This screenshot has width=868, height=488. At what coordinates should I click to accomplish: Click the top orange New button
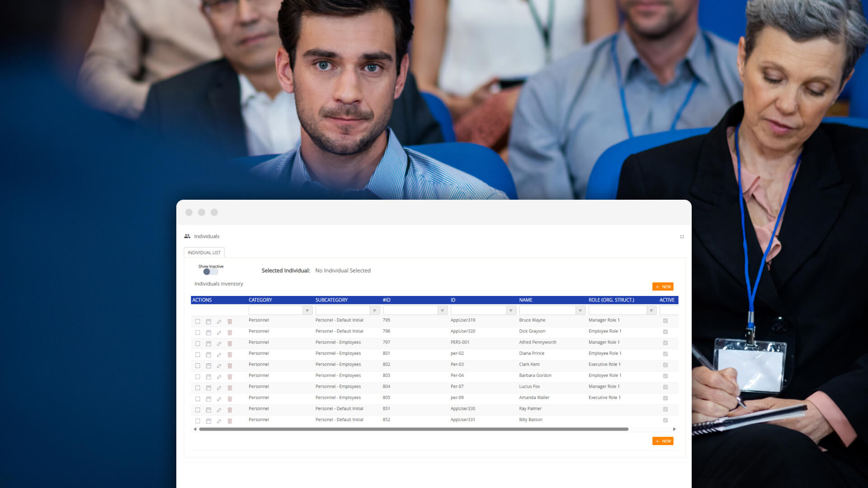663,286
